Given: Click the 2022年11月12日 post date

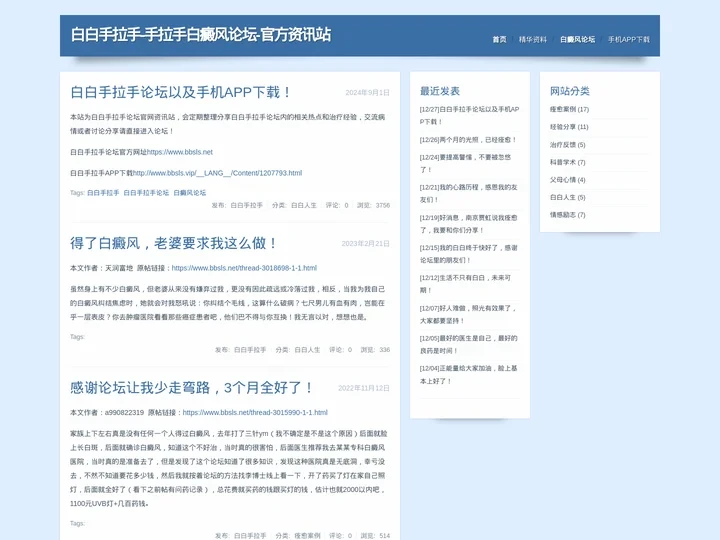Looking at the screenshot, I should 364,388.
